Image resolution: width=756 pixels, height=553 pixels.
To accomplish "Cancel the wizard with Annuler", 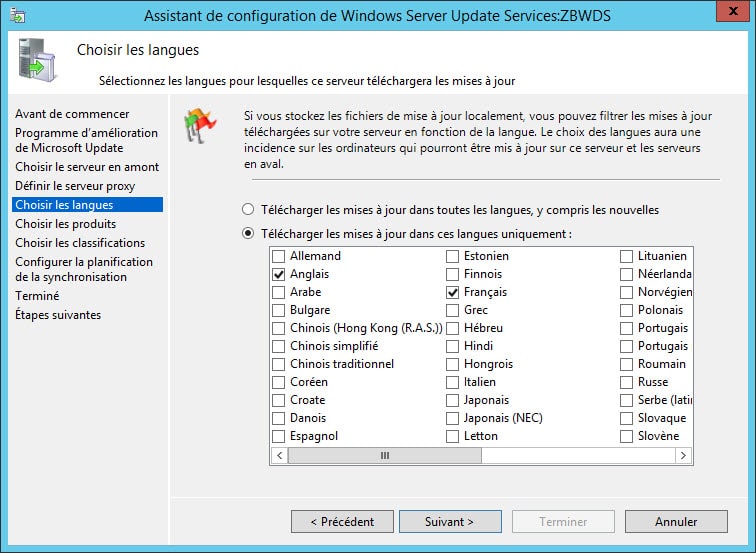I will (676, 522).
